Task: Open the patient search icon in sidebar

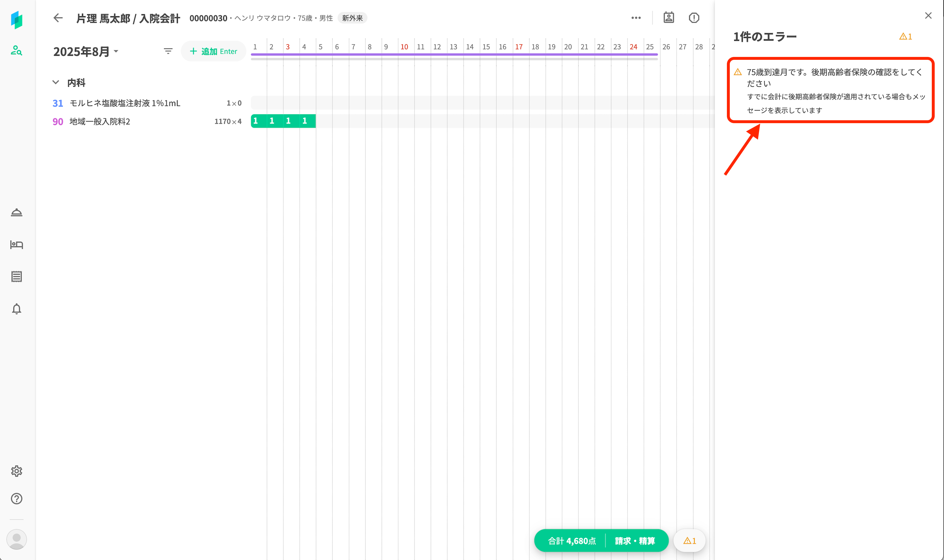Action: click(x=16, y=50)
